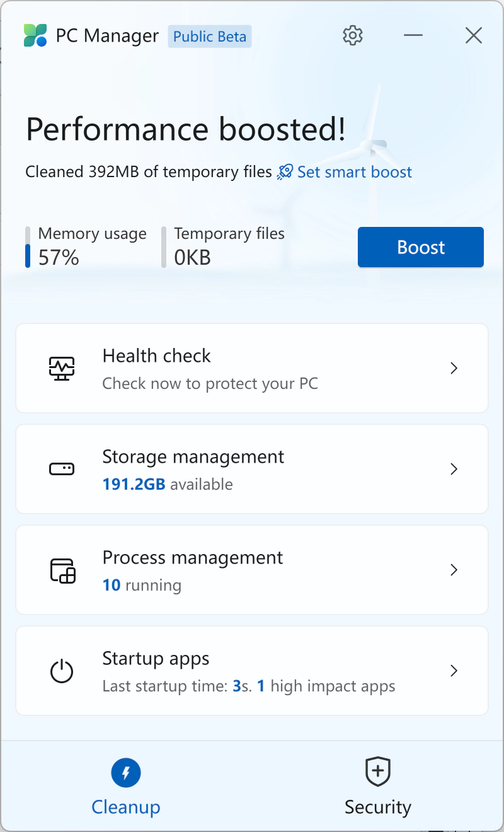The image size is (504, 832).
Task: Switch to the Cleanup tab
Action: coord(126,786)
